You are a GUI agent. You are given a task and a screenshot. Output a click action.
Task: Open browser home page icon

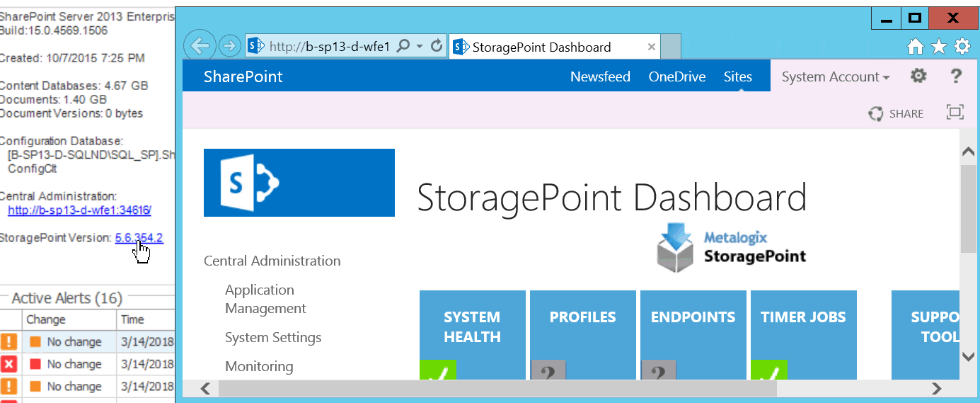click(916, 47)
